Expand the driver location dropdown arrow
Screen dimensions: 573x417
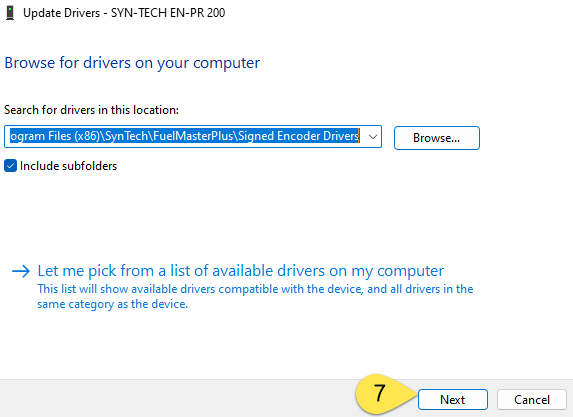(x=373, y=137)
